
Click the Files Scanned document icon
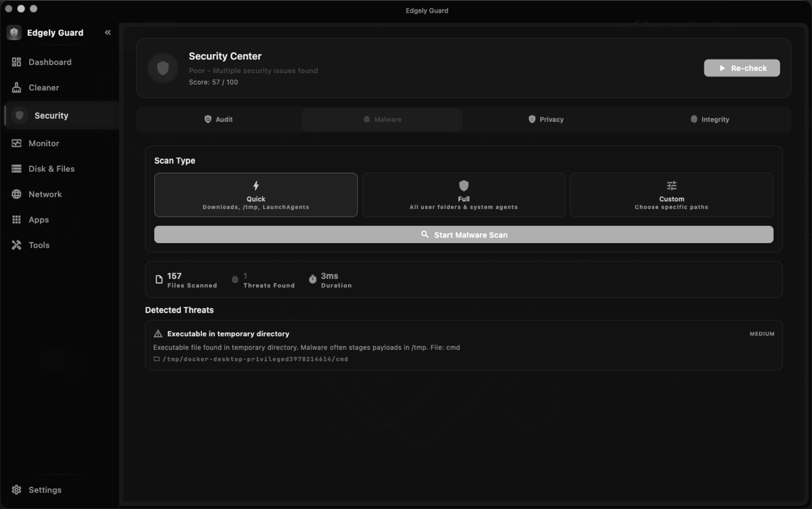(159, 280)
